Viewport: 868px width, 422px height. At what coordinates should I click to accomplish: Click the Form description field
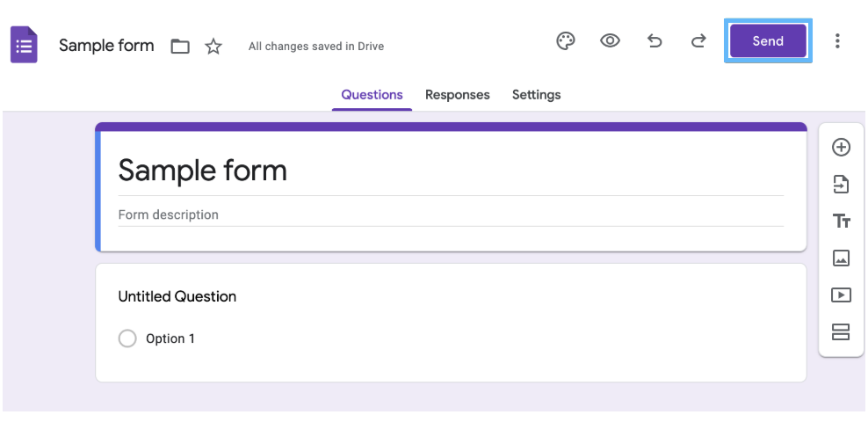pyautogui.click(x=451, y=215)
